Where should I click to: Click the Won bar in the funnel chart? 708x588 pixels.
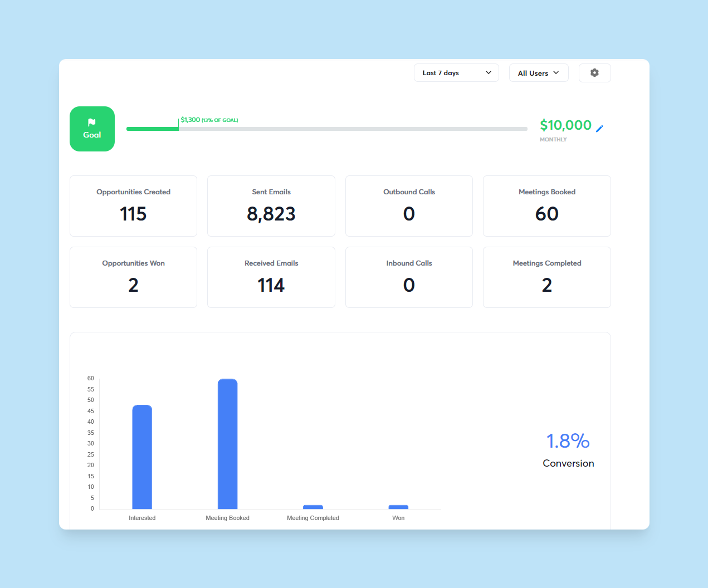click(x=398, y=506)
